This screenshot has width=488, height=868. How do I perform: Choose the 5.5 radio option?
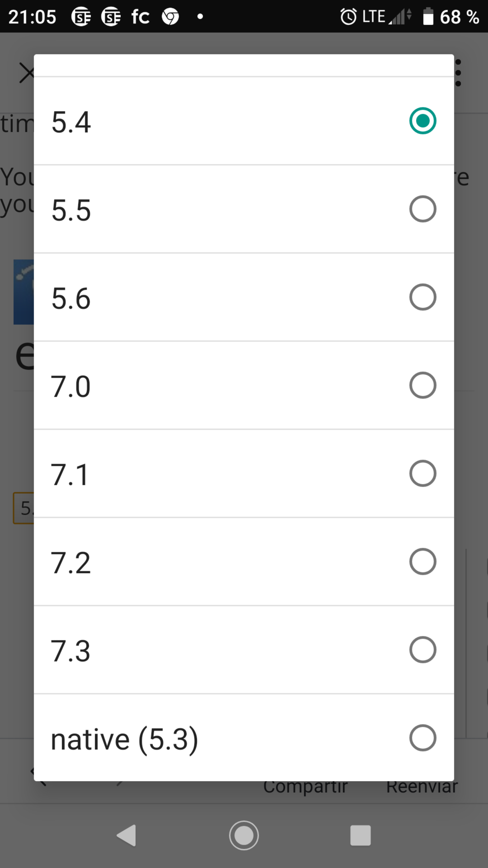pyautogui.click(x=422, y=209)
